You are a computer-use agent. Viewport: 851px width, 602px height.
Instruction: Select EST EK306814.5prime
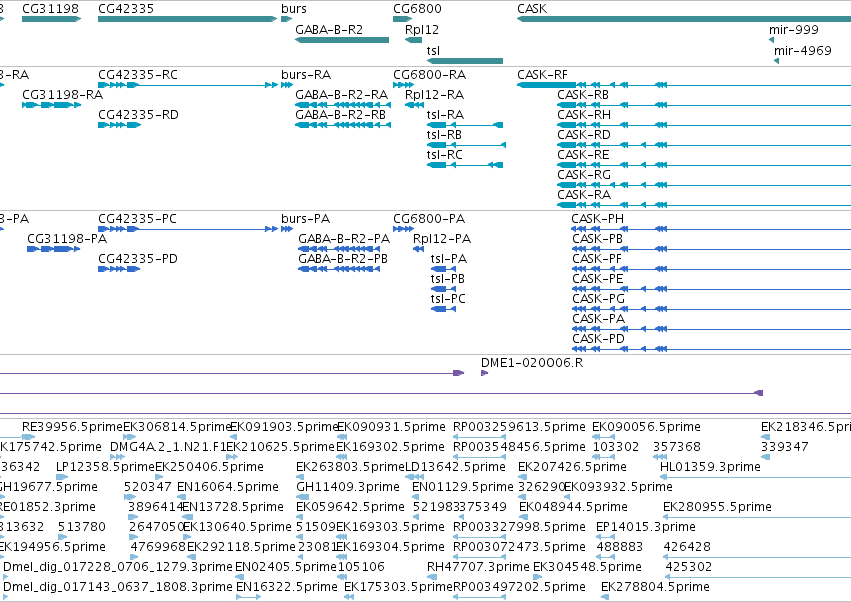(130, 437)
